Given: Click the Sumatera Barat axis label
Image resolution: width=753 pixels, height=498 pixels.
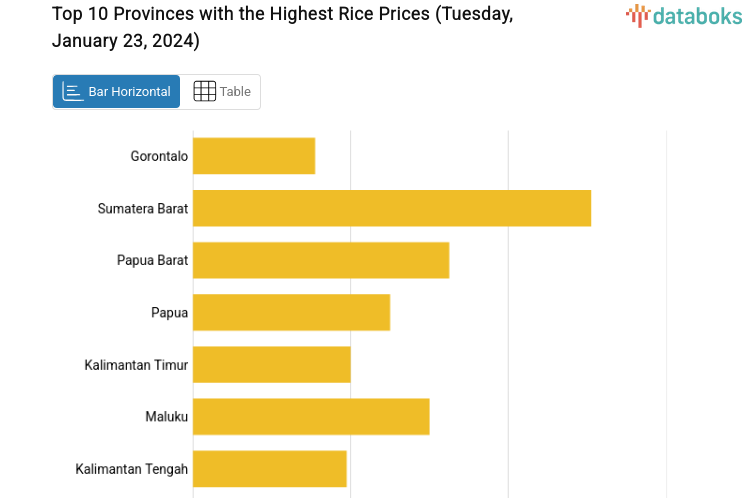Looking at the screenshot, I should 143,208.
